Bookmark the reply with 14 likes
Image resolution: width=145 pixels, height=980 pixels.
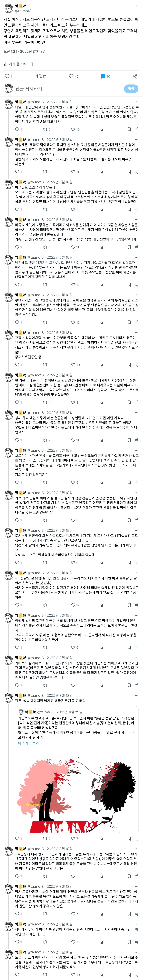129,209
